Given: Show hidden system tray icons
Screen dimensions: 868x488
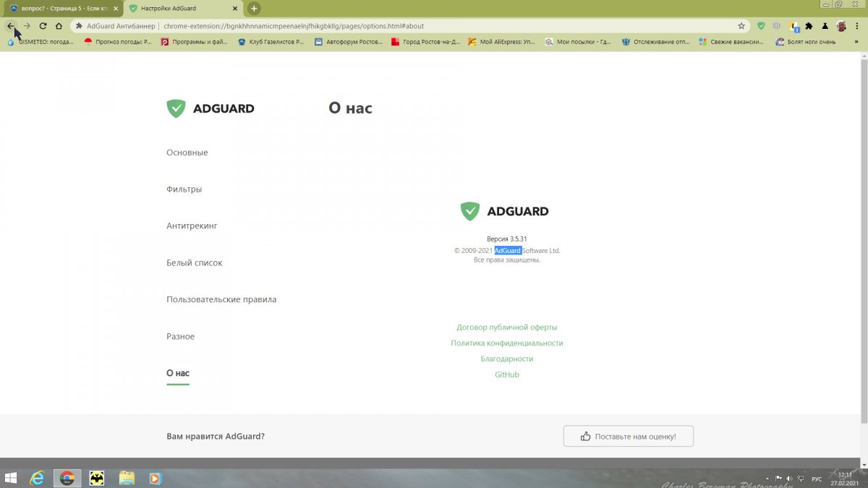Looking at the screenshot, I should (x=768, y=479).
